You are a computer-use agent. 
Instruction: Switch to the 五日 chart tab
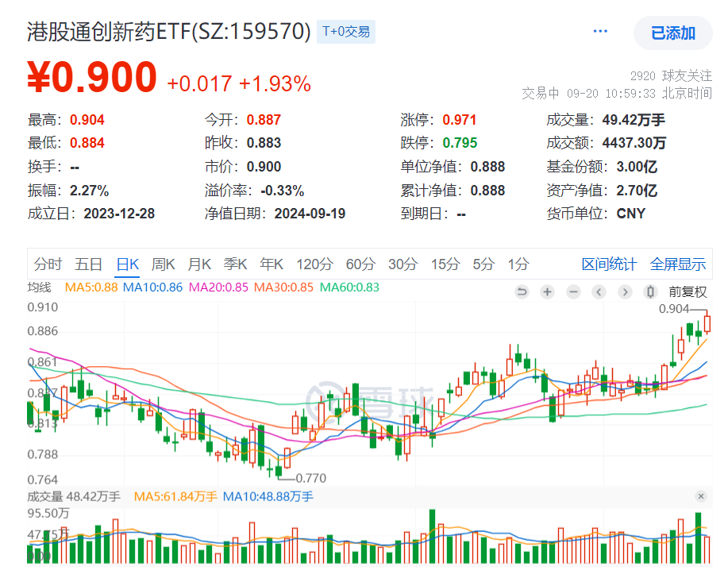[88, 264]
